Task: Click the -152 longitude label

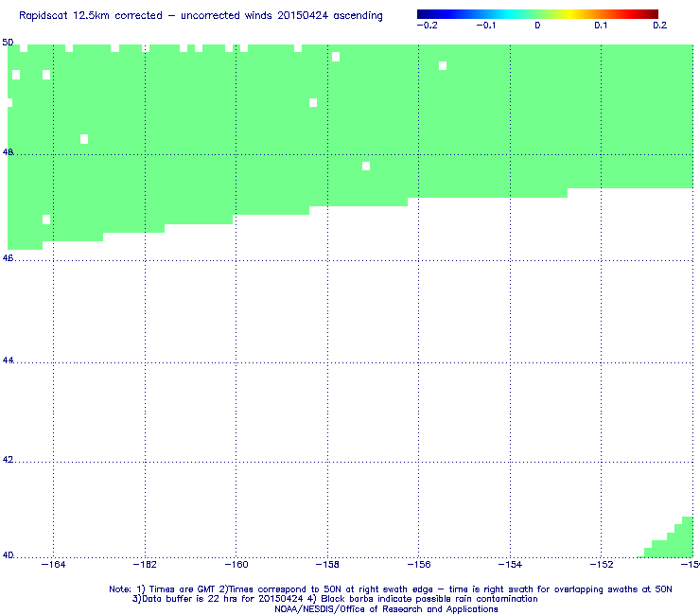Action: coord(602,565)
